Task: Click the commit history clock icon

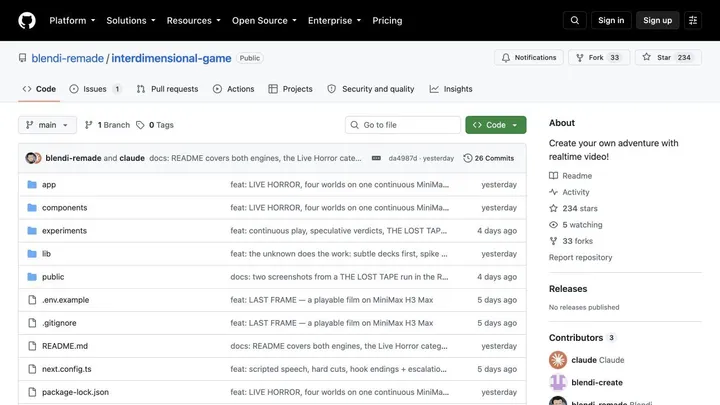Action: point(467,158)
